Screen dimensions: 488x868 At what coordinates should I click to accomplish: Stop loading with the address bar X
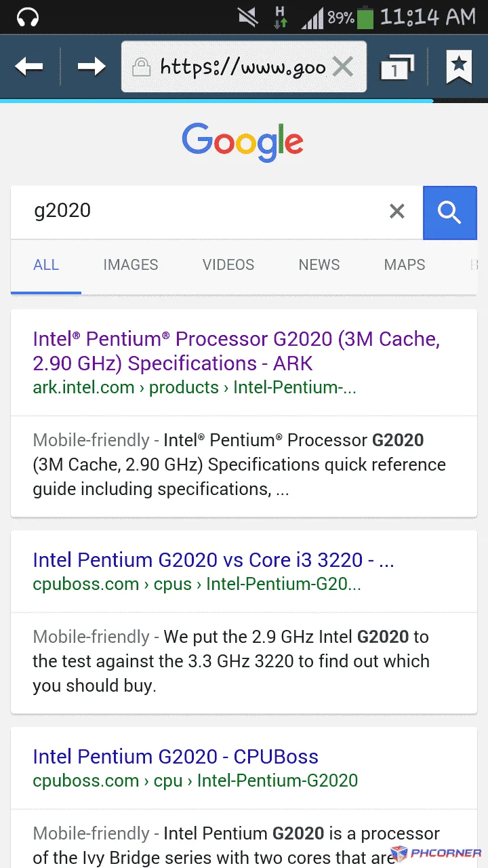[x=343, y=67]
